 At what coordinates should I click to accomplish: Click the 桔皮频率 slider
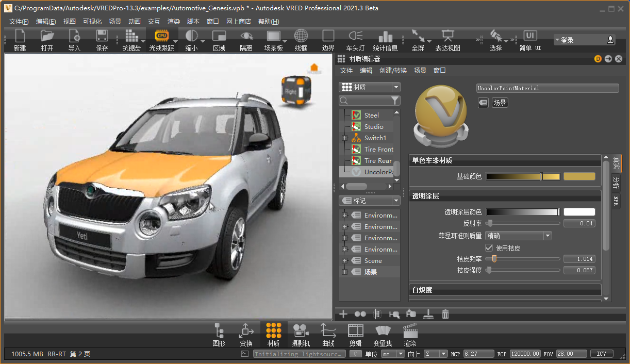pos(523,259)
